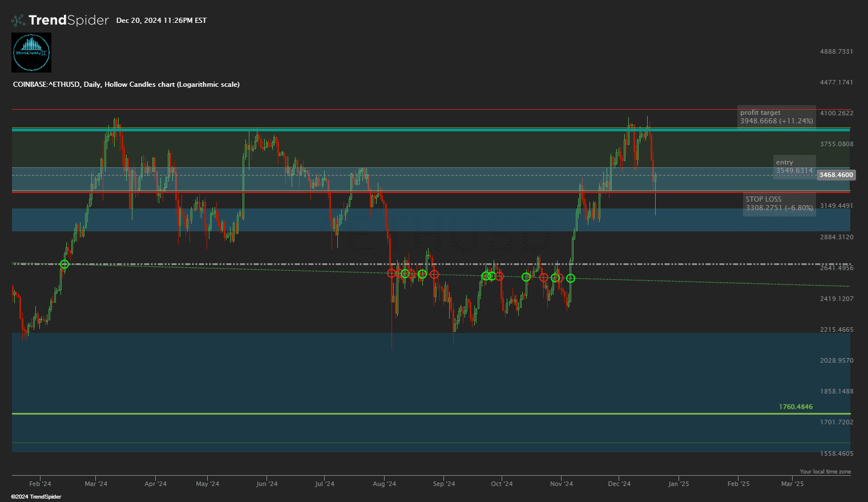Select the leftmost red circle marker in August
The image size is (868, 502).
point(391,273)
